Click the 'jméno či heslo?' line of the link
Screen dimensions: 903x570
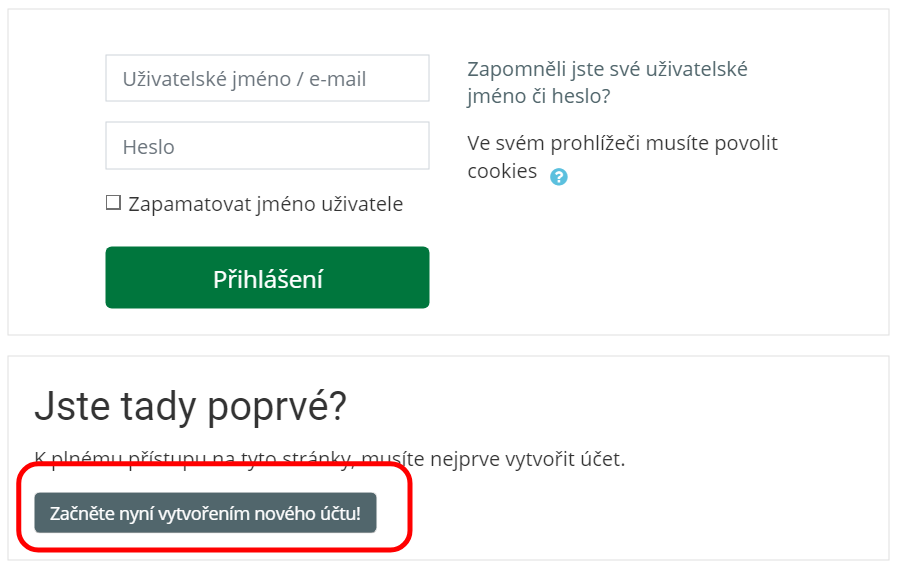pyautogui.click(x=538, y=97)
